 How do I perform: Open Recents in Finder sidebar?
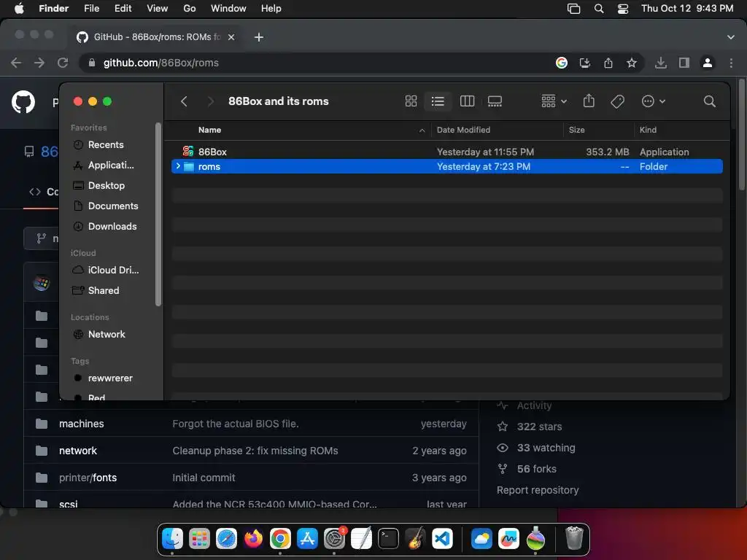pyautogui.click(x=106, y=145)
